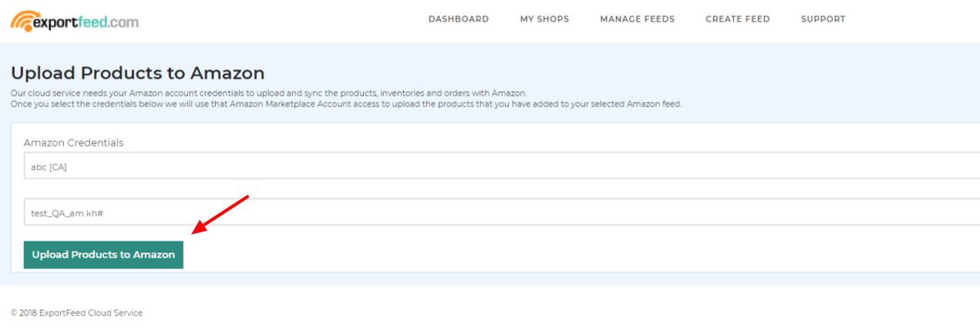Open the Support page
Image resolution: width=980 pixels, height=334 pixels.
[x=823, y=19]
